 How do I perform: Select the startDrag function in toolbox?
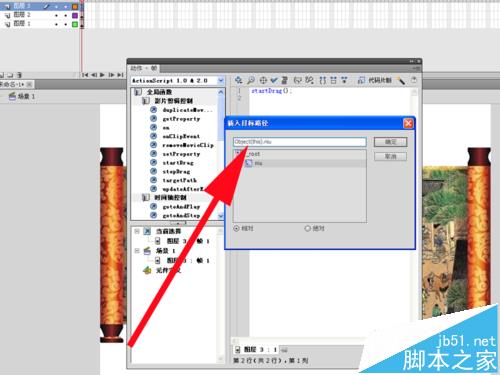point(178,163)
